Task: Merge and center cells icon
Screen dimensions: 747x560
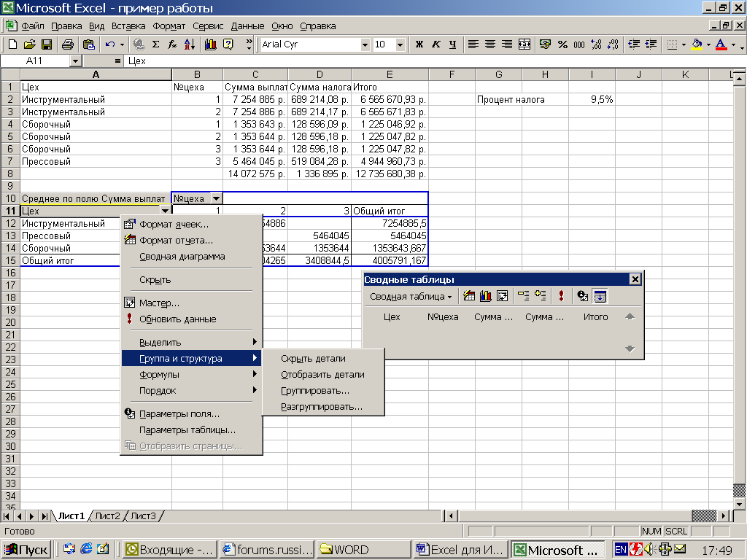Action: point(524,44)
